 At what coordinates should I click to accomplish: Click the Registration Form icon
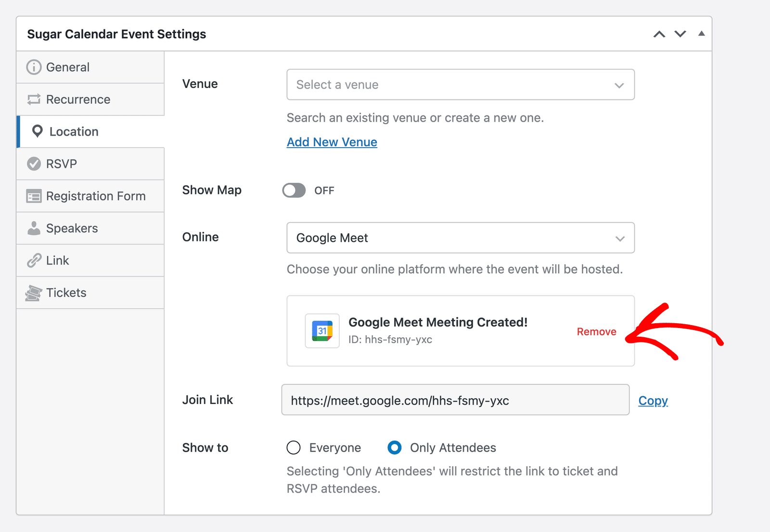coord(34,196)
